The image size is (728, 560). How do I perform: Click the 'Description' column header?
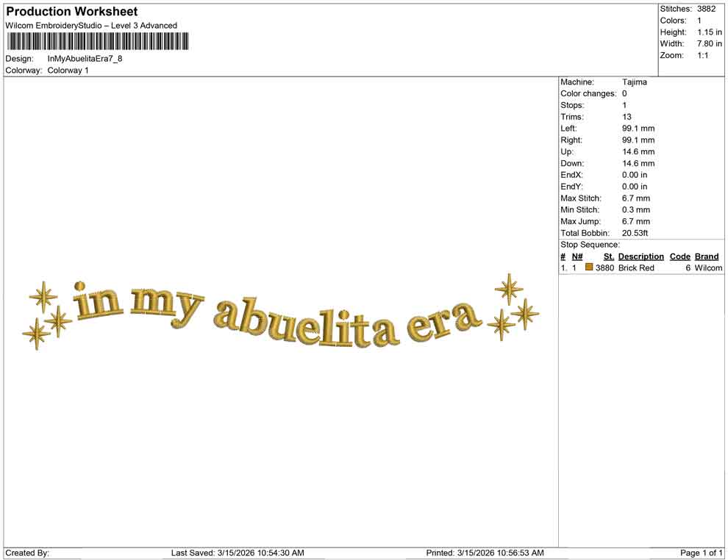(640, 256)
